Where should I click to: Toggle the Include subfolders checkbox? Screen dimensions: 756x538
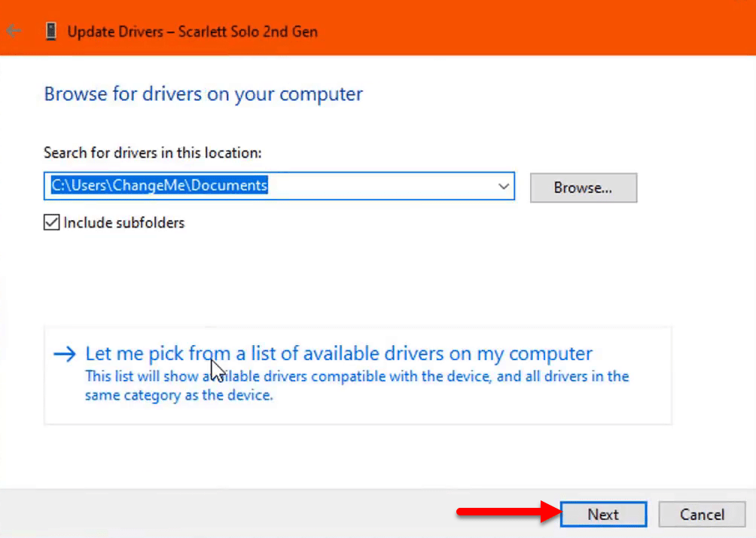pos(52,222)
